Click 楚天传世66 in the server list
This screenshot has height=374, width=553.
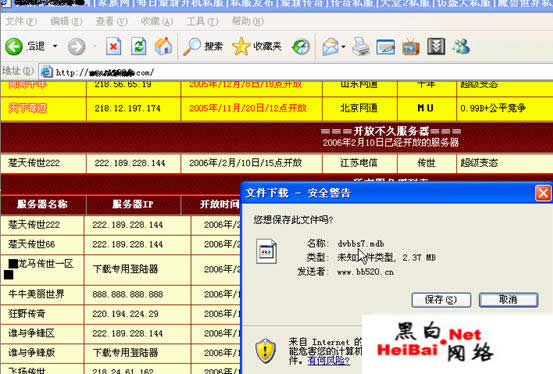(32, 244)
